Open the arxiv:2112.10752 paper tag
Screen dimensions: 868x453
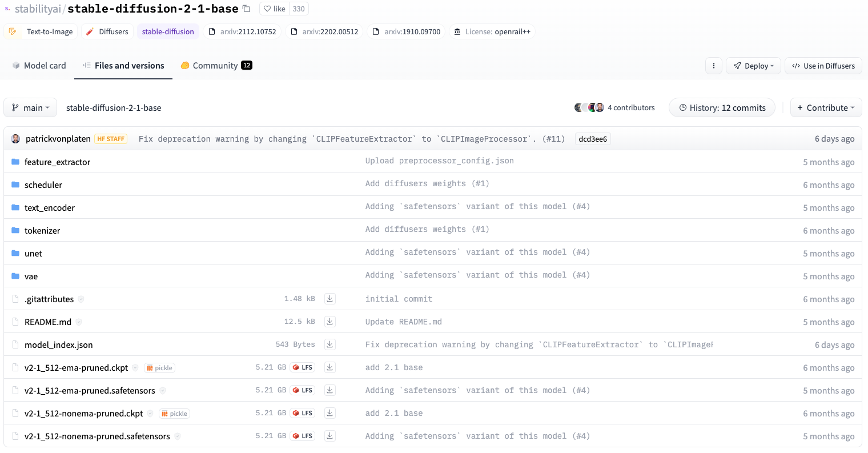click(x=242, y=31)
